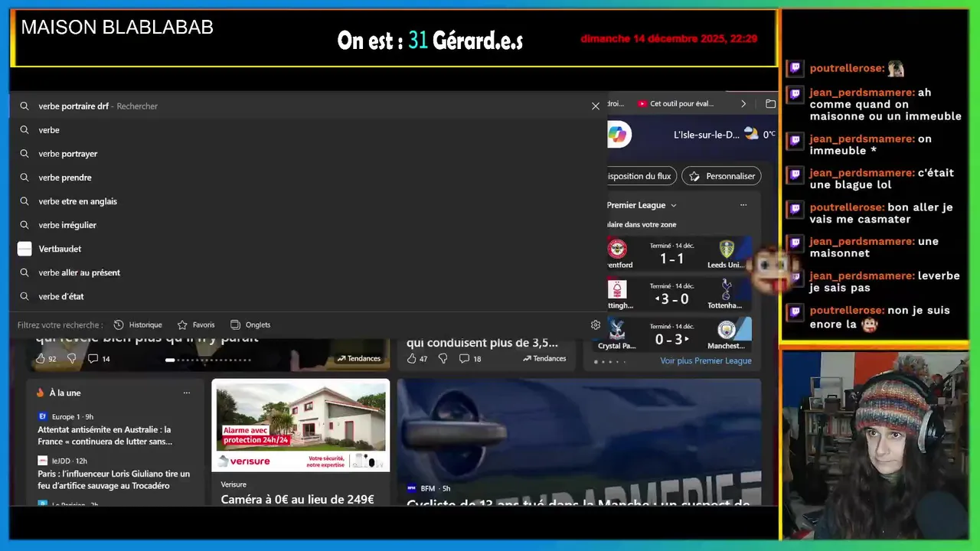
Task: Open the other favorites folder icon
Action: coord(770,103)
